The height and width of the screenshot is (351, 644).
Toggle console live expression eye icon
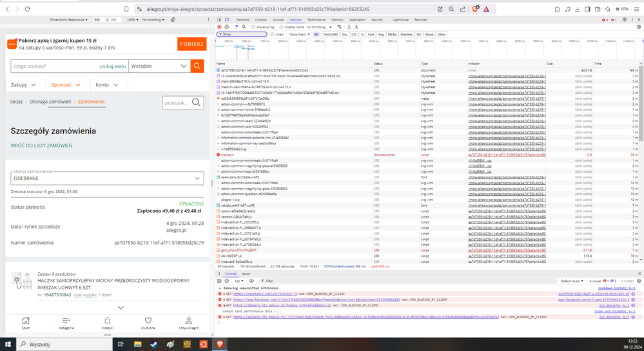251,281
